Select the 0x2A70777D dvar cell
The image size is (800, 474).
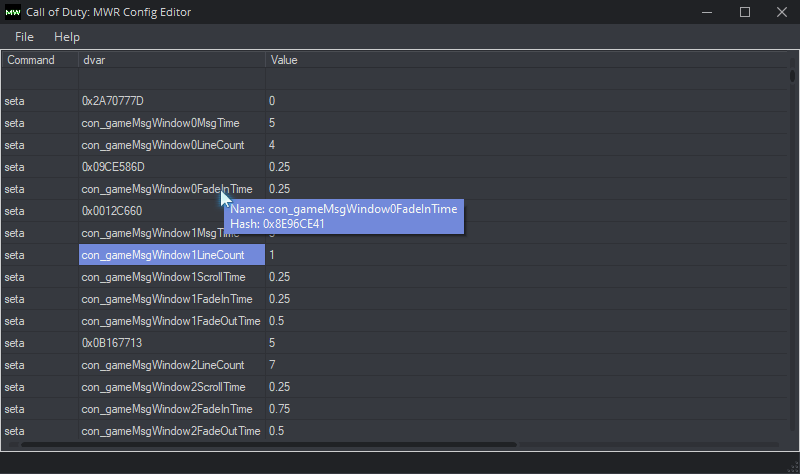tap(172, 101)
